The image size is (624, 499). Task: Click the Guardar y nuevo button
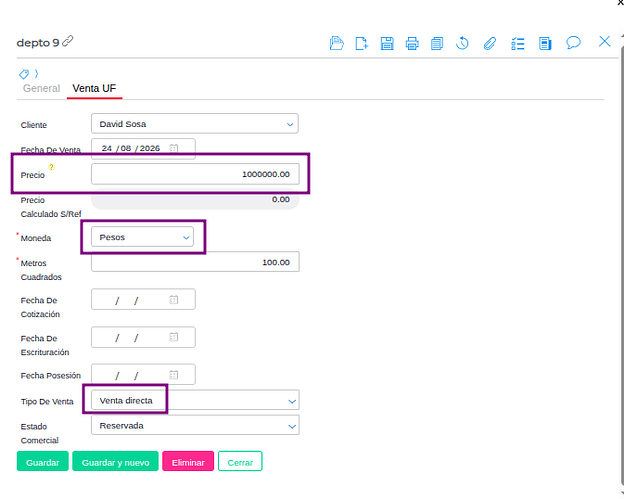115,462
